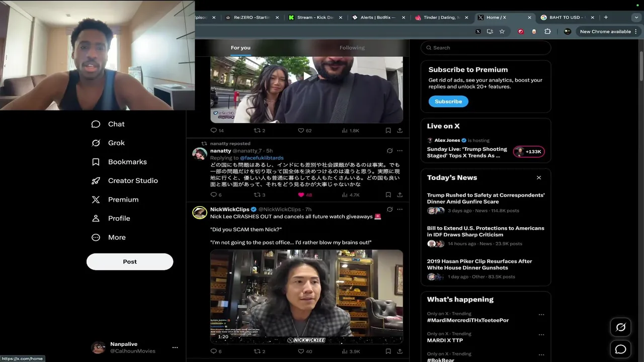This screenshot has width=644, height=362.
Task: Open options for MARDI X TTP trend
Action: (541, 335)
